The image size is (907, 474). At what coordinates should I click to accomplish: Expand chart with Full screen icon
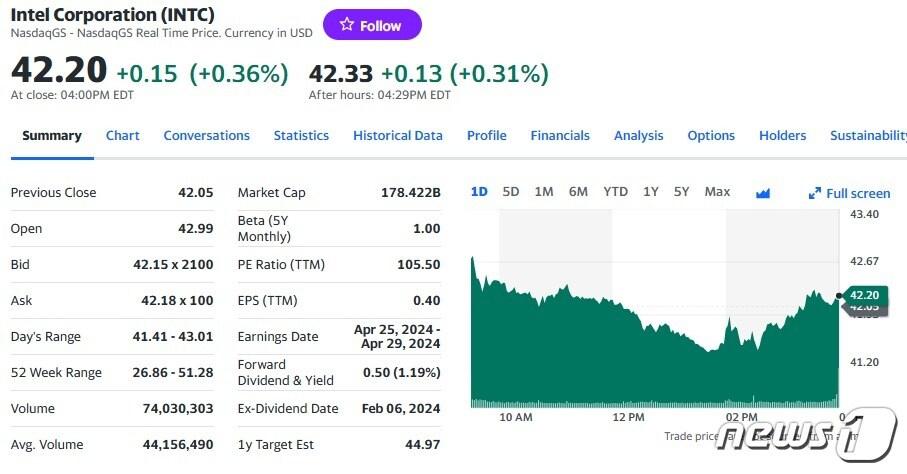coord(849,193)
